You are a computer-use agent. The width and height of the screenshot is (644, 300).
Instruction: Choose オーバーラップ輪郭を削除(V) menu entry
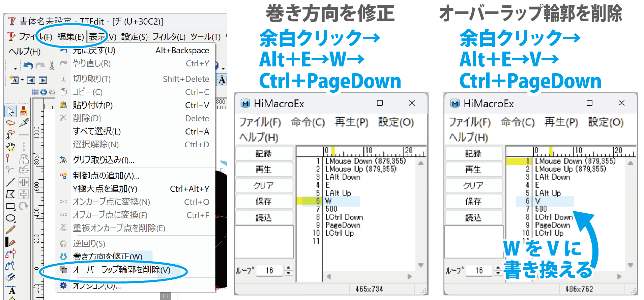click(x=121, y=270)
